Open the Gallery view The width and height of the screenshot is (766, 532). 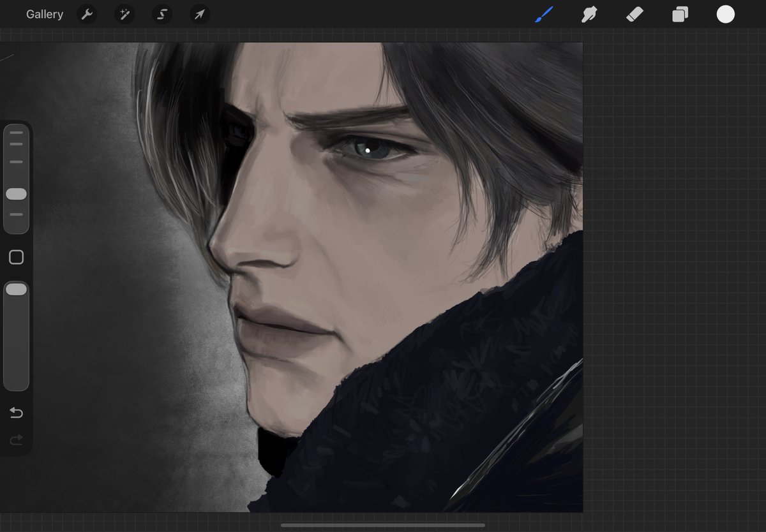coord(45,14)
